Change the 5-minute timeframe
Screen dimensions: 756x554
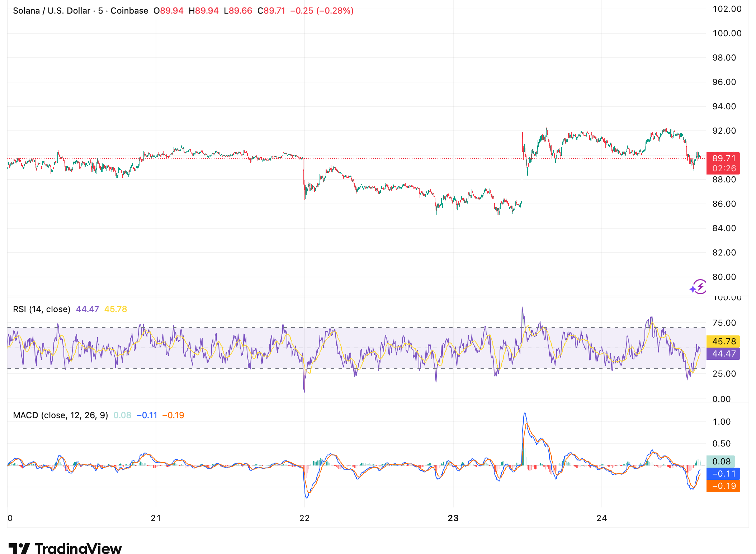(100, 10)
